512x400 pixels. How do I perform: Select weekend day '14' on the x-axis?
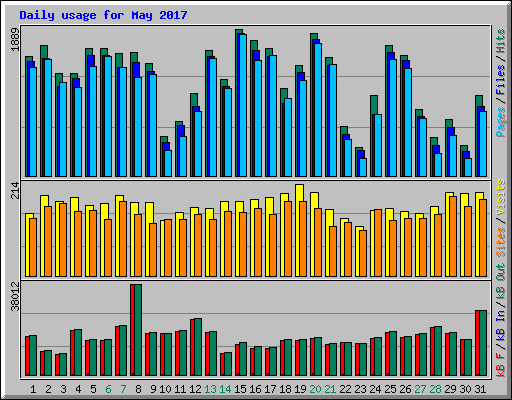coord(225,389)
